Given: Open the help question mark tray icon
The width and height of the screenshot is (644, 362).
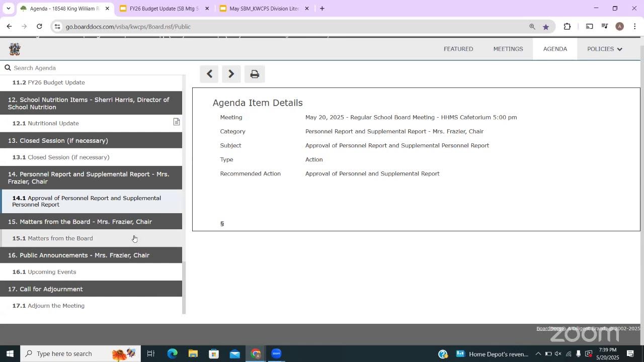Looking at the screenshot, I should (x=443, y=354).
